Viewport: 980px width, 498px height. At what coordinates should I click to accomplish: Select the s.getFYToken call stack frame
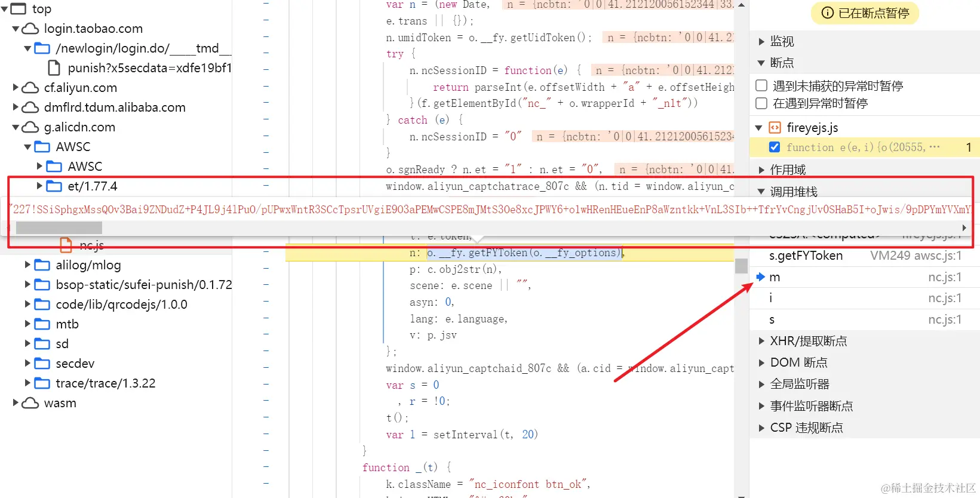[x=865, y=256]
